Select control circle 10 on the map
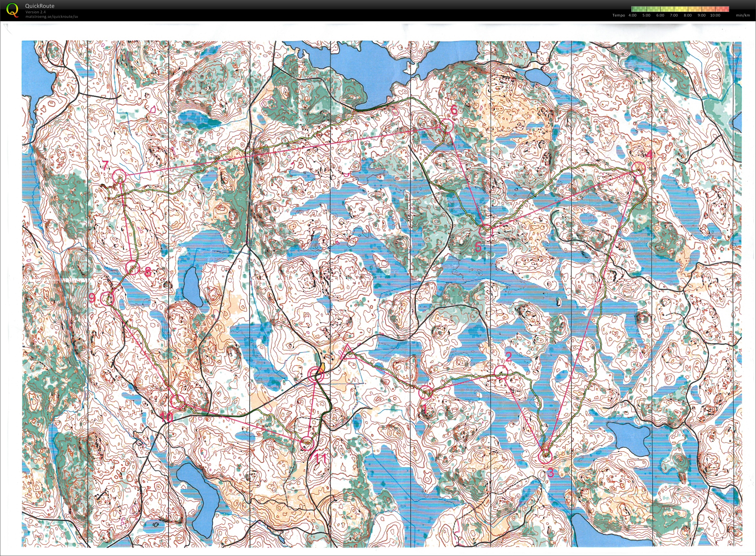The height and width of the screenshot is (556, 756). click(177, 402)
